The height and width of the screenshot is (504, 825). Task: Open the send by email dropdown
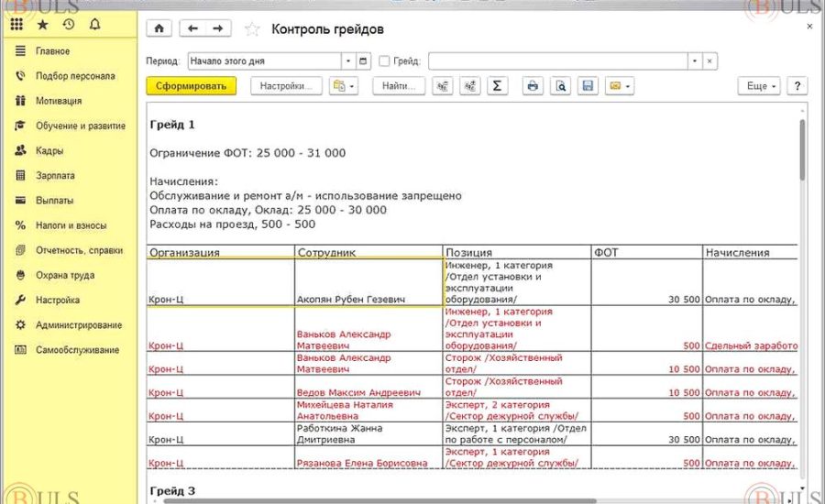(620, 86)
